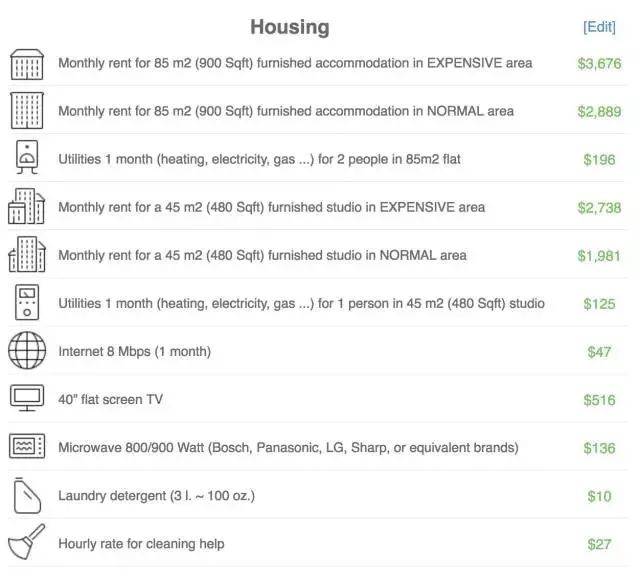Click the microwave oven icon

(x=27, y=446)
